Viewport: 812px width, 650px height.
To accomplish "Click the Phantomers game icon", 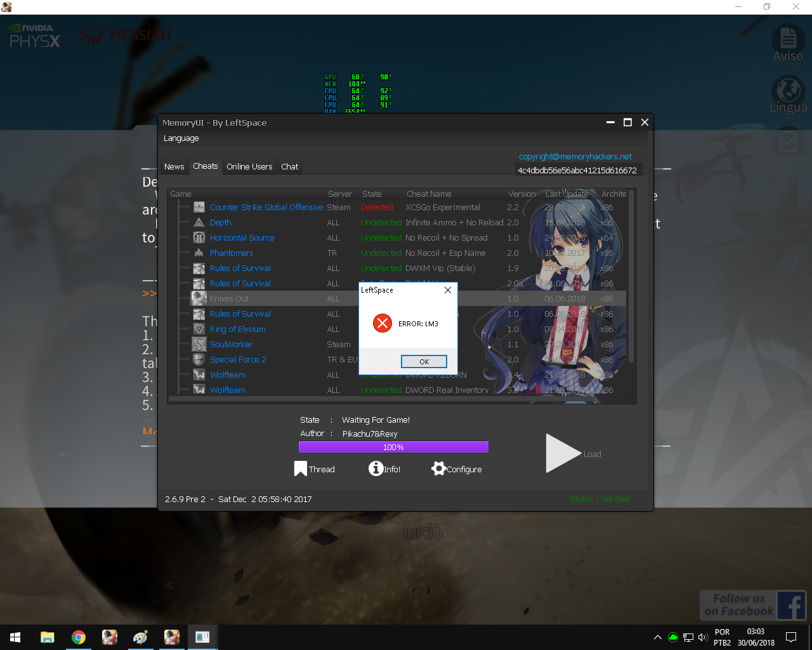I will (199, 253).
